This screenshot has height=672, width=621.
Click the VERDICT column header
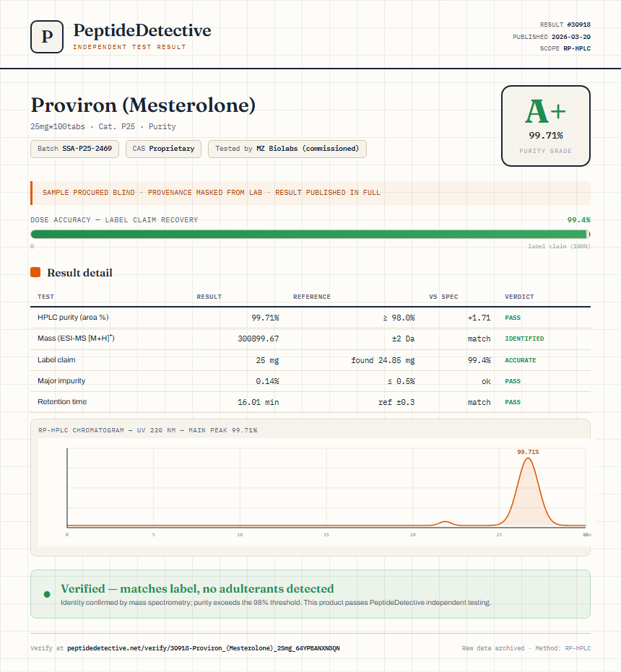coord(519,297)
